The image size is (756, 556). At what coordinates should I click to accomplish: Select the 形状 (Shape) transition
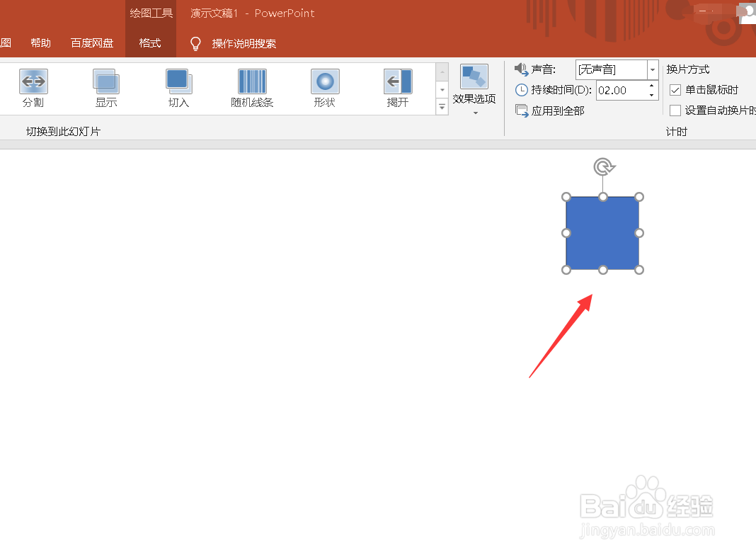pos(325,89)
